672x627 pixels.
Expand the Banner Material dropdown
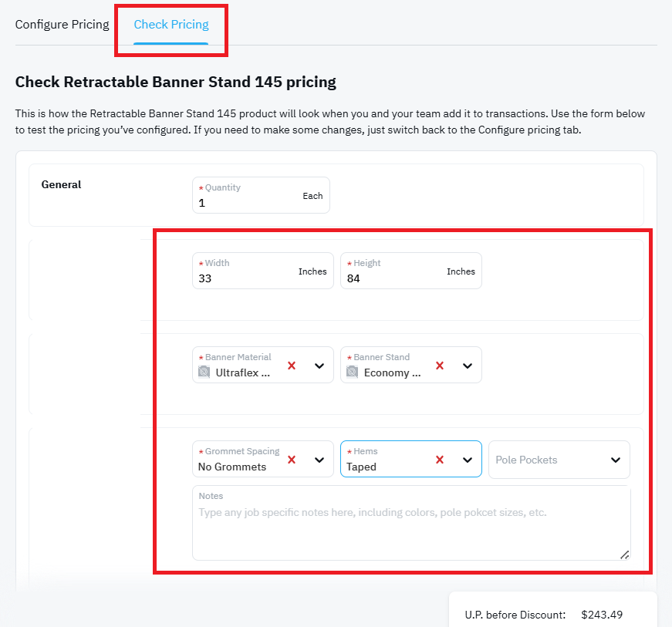[x=319, y=366]
